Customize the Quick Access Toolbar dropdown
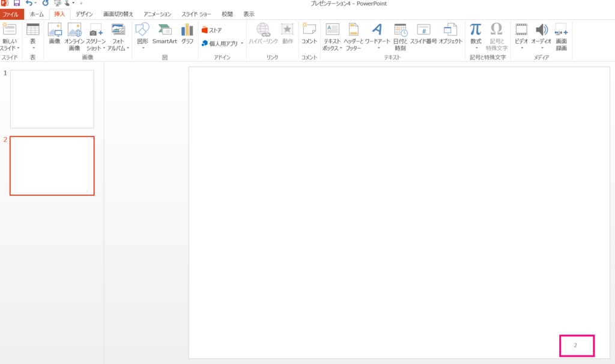 tap(81, 3)
